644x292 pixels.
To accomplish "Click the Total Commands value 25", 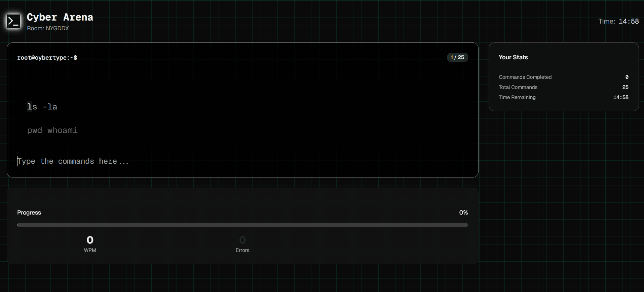I will (x=625, y=87).
